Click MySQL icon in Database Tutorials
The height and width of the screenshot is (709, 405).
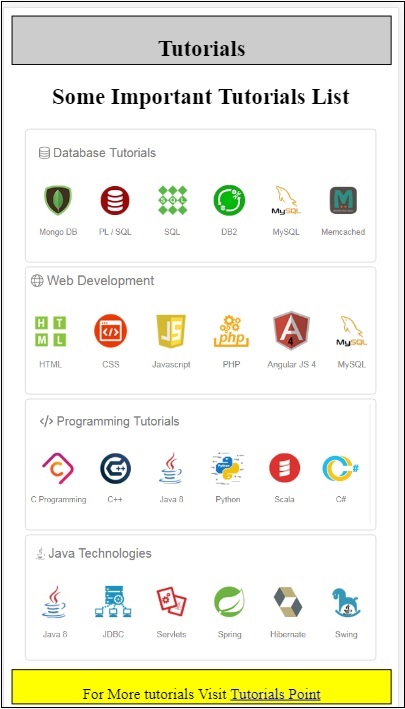click(286, 200)
